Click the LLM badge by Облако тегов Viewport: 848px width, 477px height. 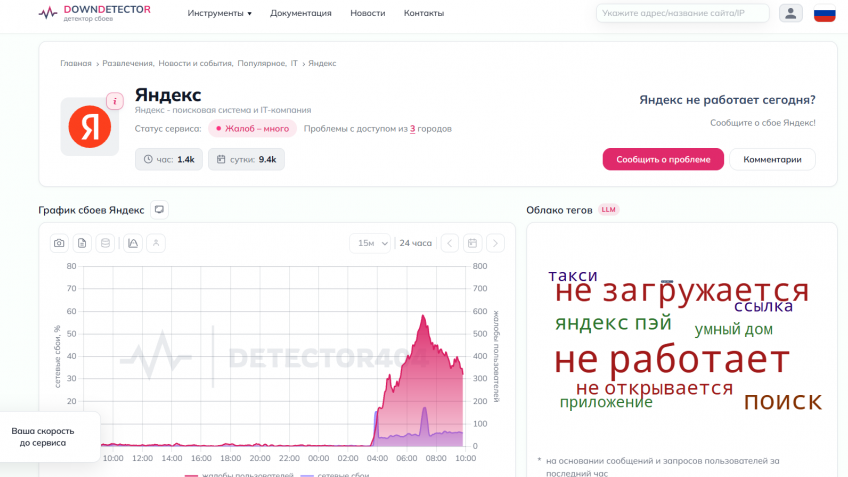coord(608,210)
